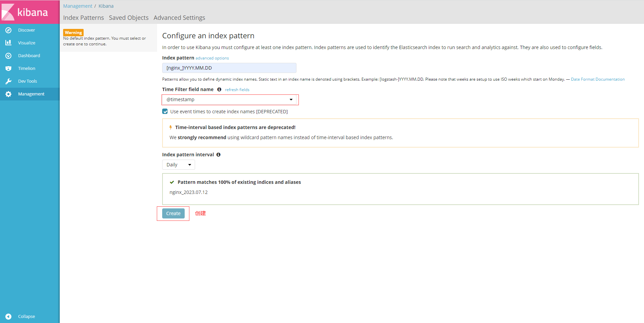Open the Timelion mask icon

click(x=8, y=69)
